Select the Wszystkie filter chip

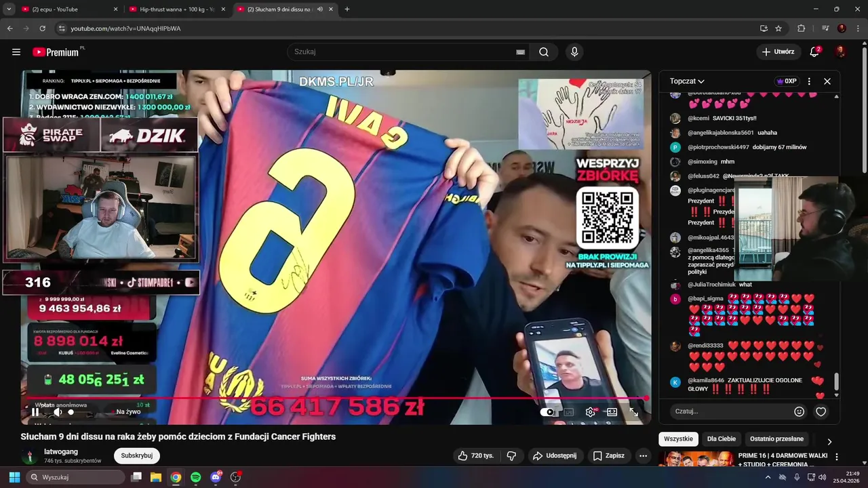click(x=678, y=439)
